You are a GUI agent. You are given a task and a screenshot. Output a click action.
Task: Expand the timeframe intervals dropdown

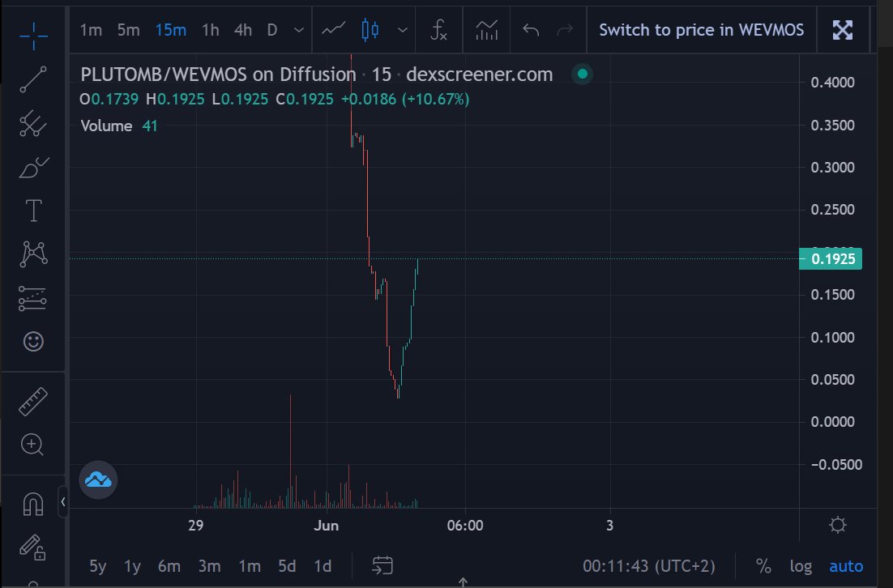pos(298,30)
